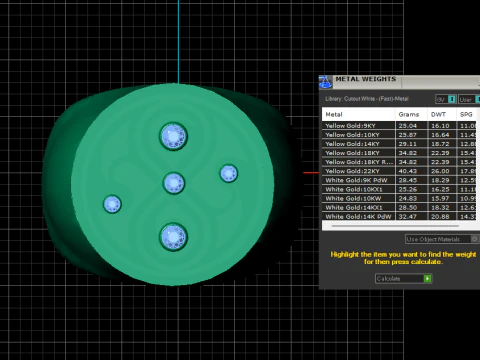480x360 pixels.
Task: Click the 18.72 DWT value
Action: tap(440, 144)
